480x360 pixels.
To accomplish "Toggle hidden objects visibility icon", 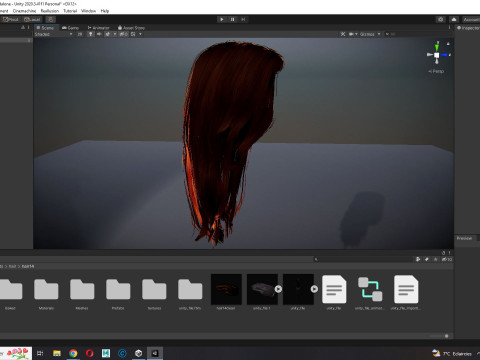I will coord(123,34).
